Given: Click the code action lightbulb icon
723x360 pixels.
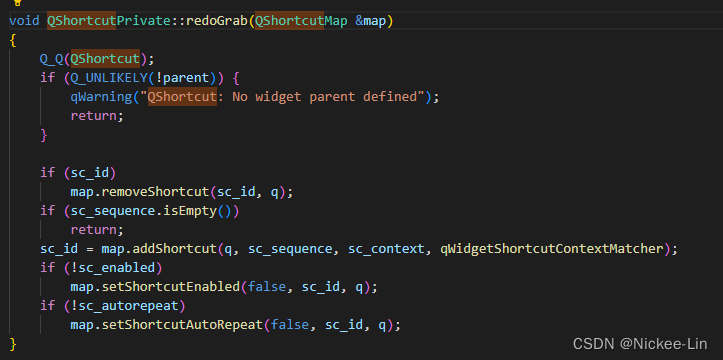Looking at the screenshot, I should (x=17, y=2).
